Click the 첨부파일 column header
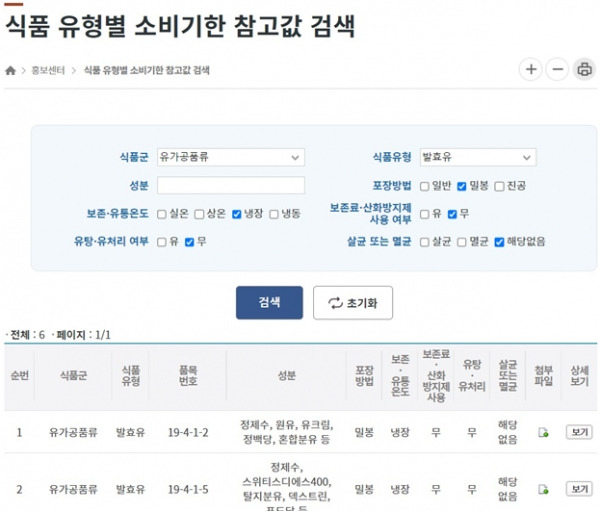The image size is (600, 511). [543, 375]
